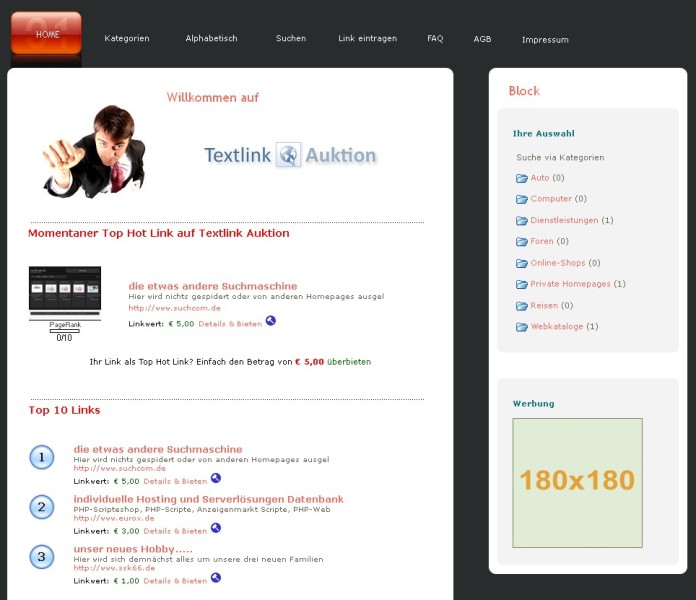
Task: Click the folder icon beside Auto category
Action: [x=521, y=178]
